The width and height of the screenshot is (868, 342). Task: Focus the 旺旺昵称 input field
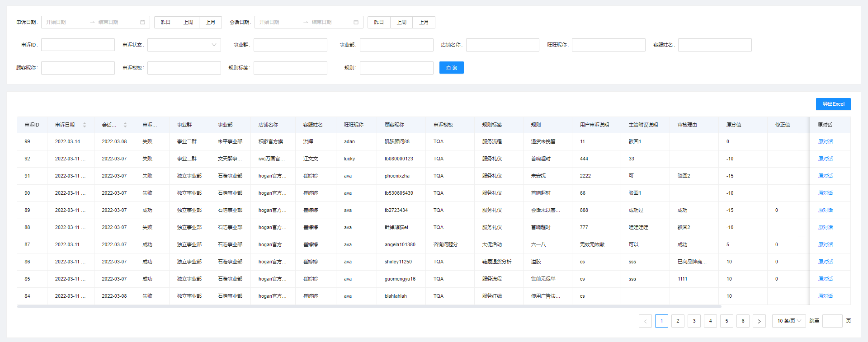[609, 45]
